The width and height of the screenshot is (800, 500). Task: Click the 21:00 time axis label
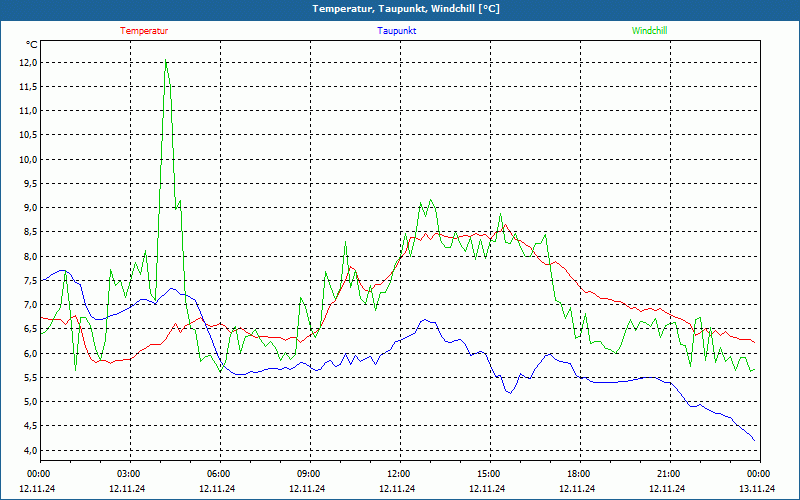pyautogui.click(x=669, y=473)
